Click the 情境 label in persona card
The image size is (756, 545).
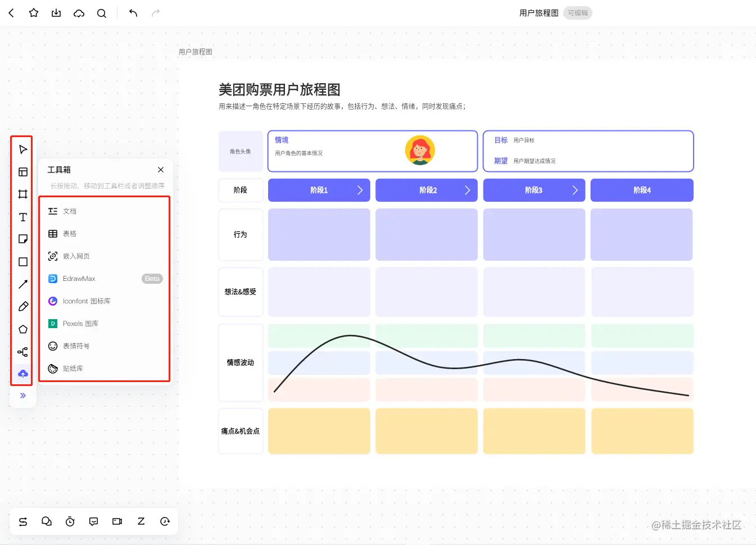coord(282,140)
